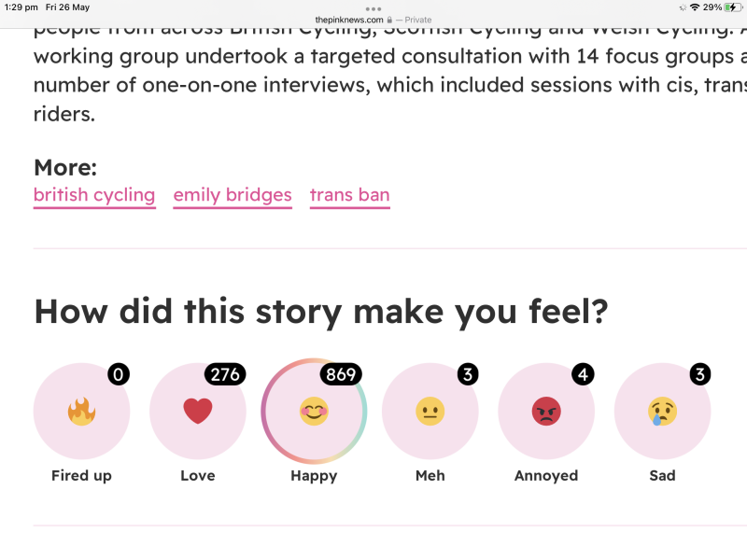Select the smiling Happy emoji reaction

[314, 412]
